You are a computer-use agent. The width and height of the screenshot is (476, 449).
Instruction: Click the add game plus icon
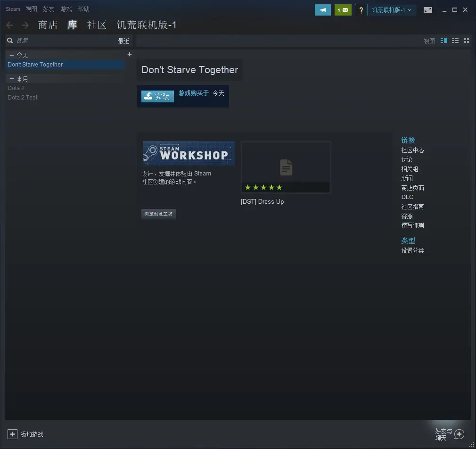12,434
